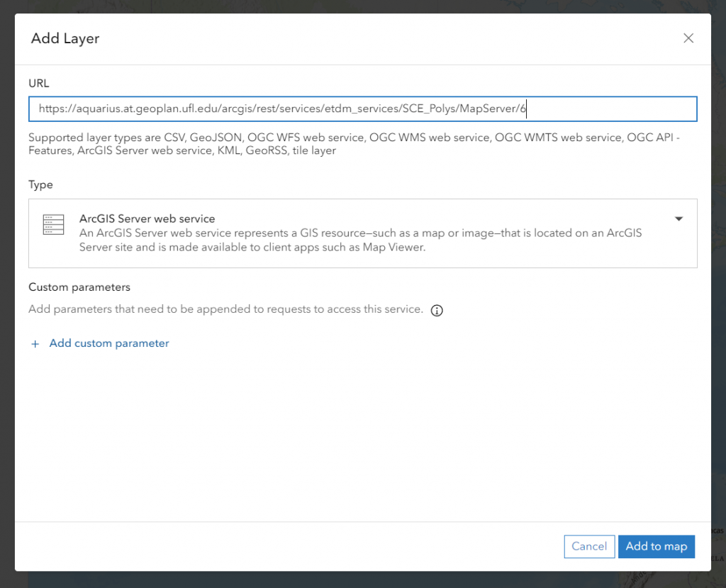Click the ArcGIS Server web service icon

53,225
